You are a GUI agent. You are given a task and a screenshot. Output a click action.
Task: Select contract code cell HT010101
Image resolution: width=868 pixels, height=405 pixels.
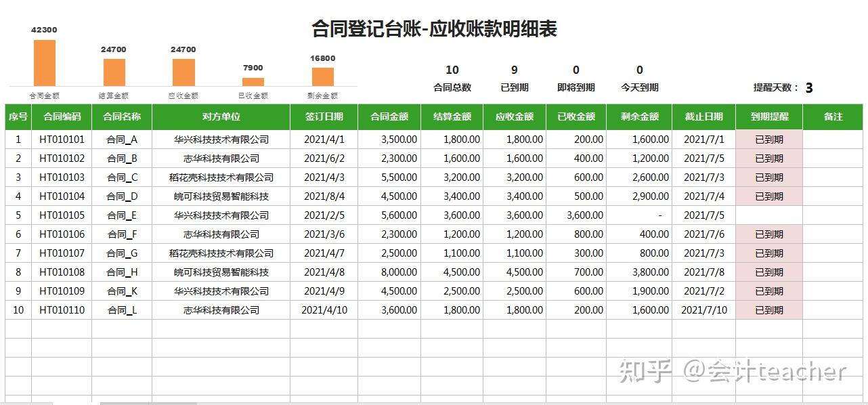tap(62, 140)
